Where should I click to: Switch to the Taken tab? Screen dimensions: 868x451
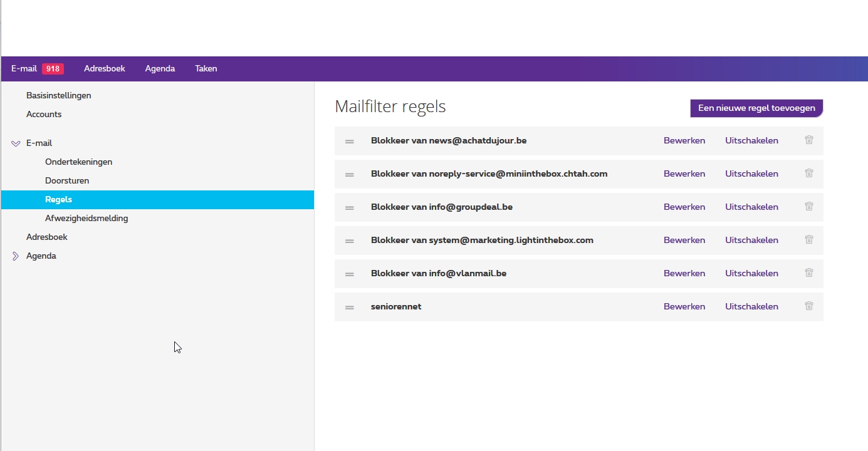(206, 68)
